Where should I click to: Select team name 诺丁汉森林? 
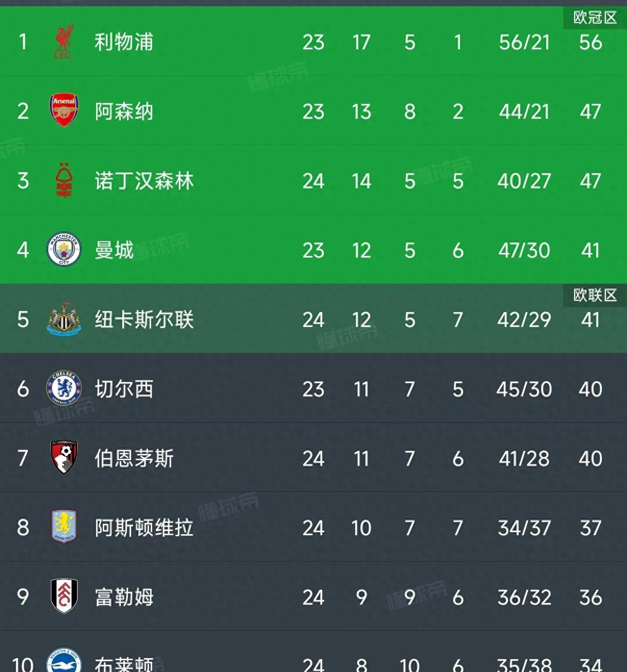[144, 181]
